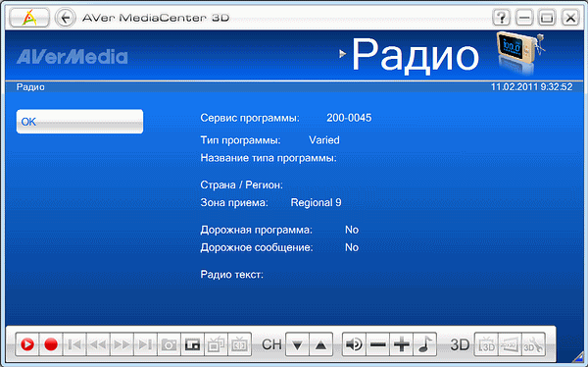The height and width of the screenshot is (367, 588).
Task: Open help with the question mark button
Action: 502,18
